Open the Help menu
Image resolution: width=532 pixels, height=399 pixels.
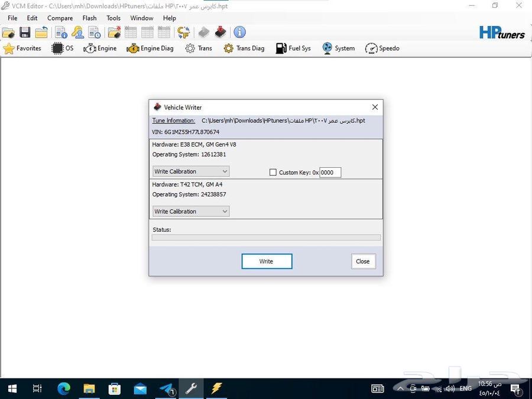[x=169, y=18]
